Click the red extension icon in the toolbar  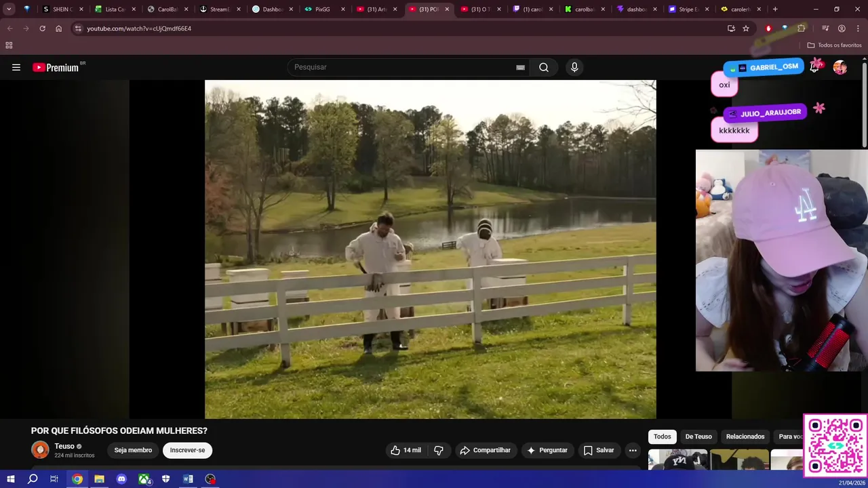[768, 28]
